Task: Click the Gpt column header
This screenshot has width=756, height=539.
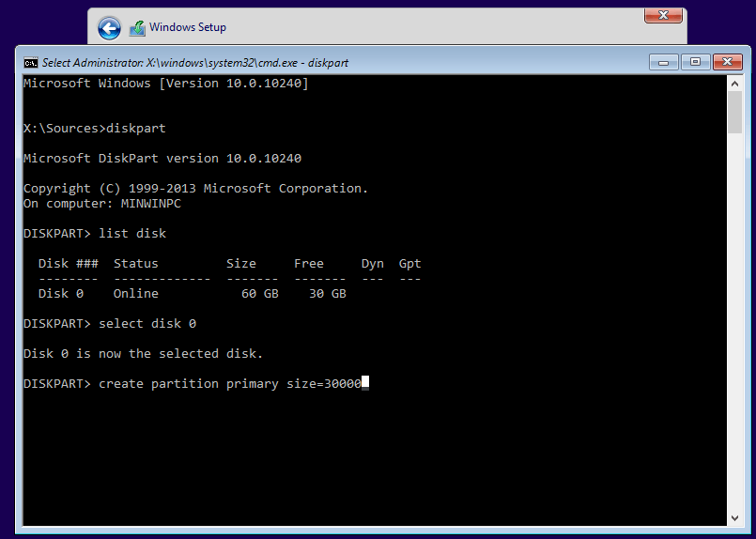Action: pyautogui.click(x=409, y=264)
